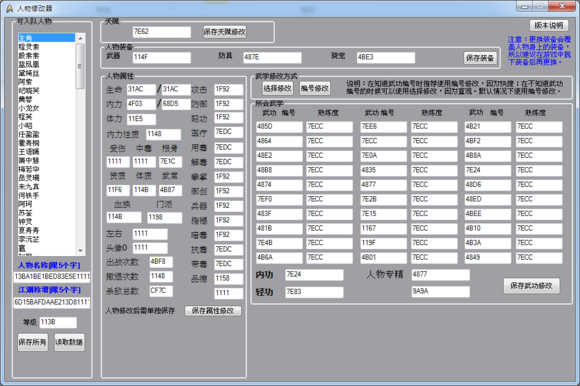580x386 pixels.
Task: Click the 读取数据 button
Action: 69,342
